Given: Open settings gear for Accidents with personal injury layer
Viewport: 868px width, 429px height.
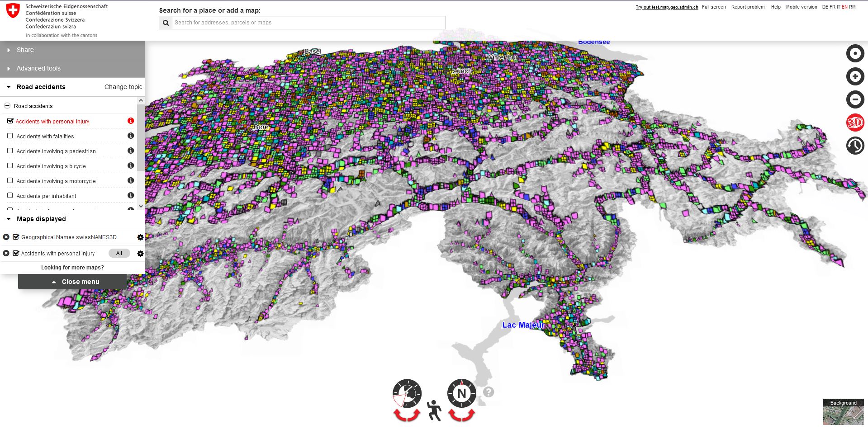Looking at the screenshot, I should pyautogui.click(x=140, y=254).
